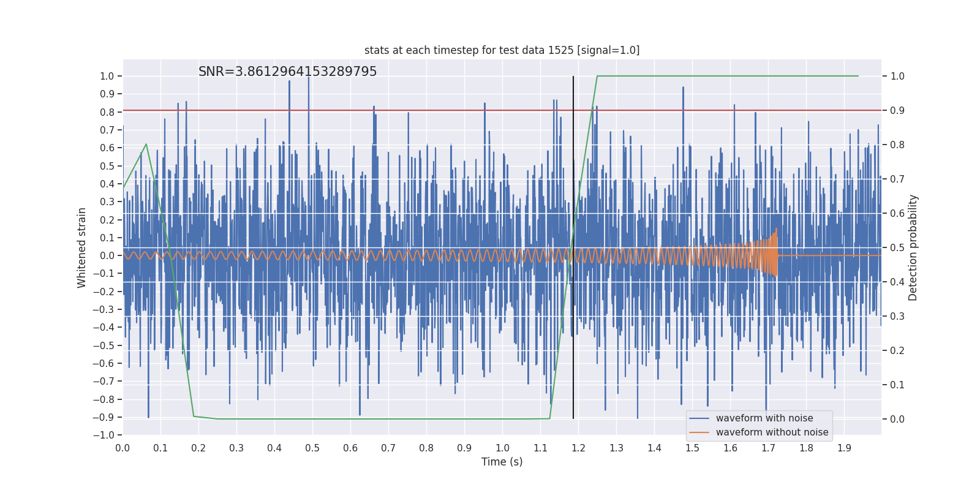Click x-axis tick label 1.9
This screenshot has width=980, height=490.
844,448
